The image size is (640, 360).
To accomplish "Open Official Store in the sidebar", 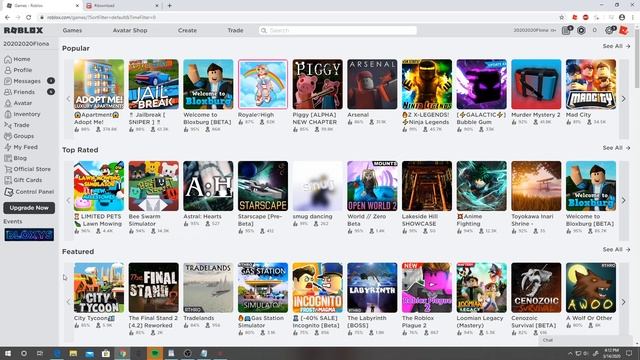I will pos(27,169).
